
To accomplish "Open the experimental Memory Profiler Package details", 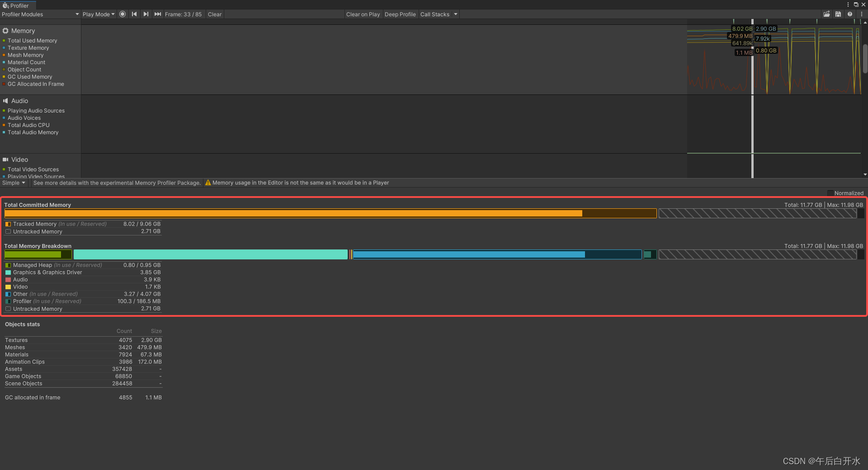I will 117,183.
